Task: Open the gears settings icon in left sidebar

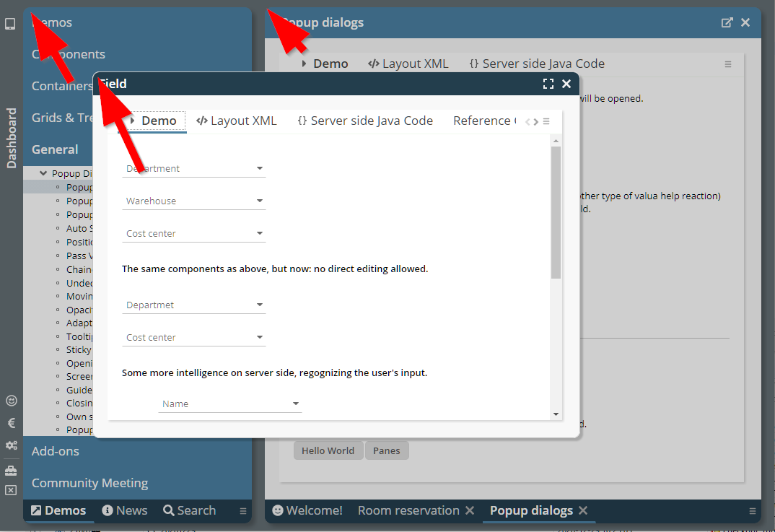Action: [11, 445]
